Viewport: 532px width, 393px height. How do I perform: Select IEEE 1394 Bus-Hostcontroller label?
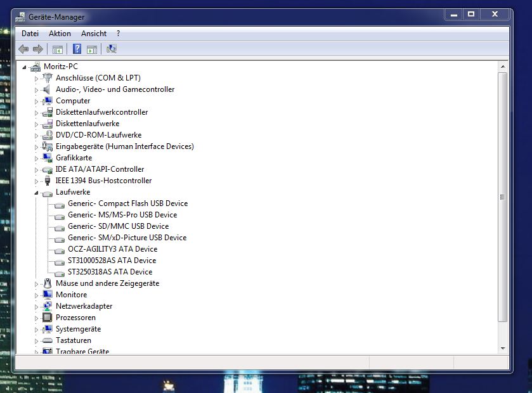[x=103, y=181]
